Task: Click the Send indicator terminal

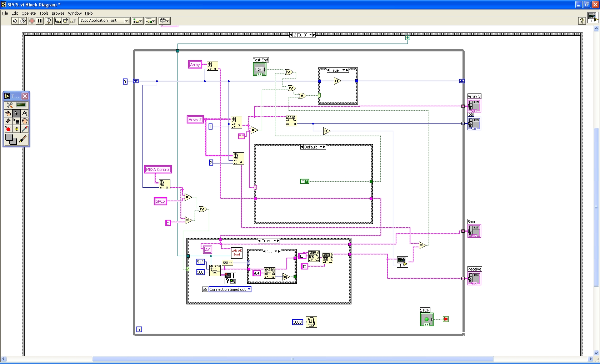Action: 474,231
